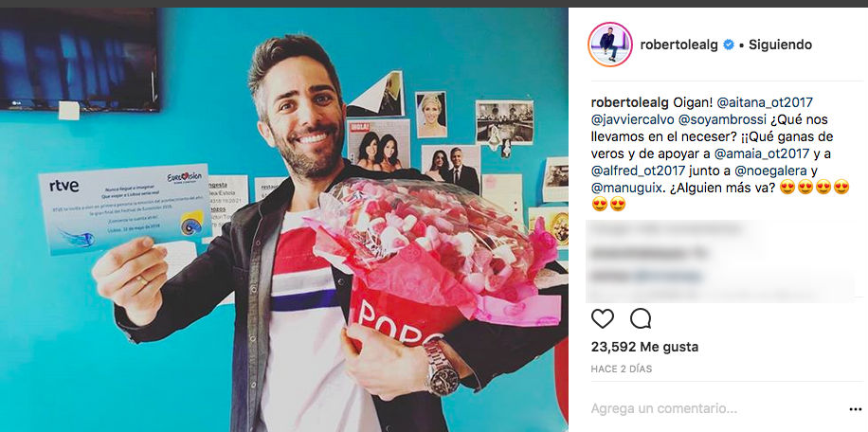The width and height of the screenshot is (868, 432).
Task: View who liked via 23,592 Me gusta
Action: click(645, 347)
